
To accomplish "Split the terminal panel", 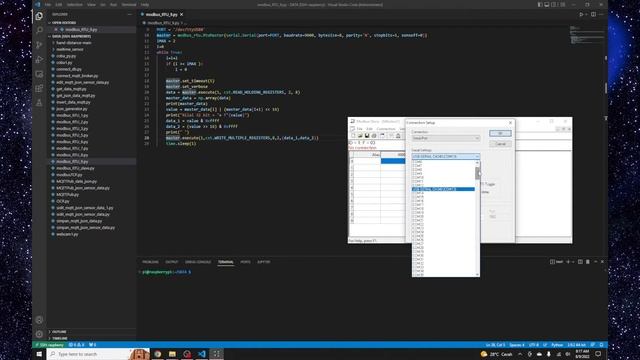I will pos(580,262).
